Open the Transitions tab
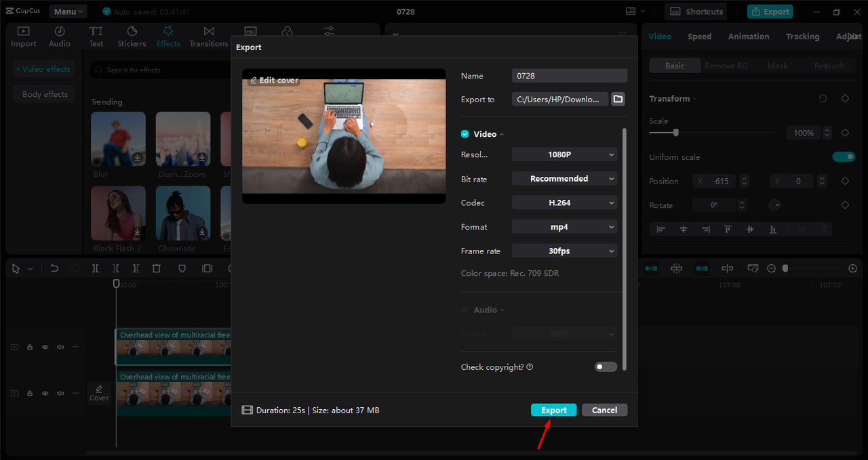This screenshot has height=460, width=868. point(209,37)
